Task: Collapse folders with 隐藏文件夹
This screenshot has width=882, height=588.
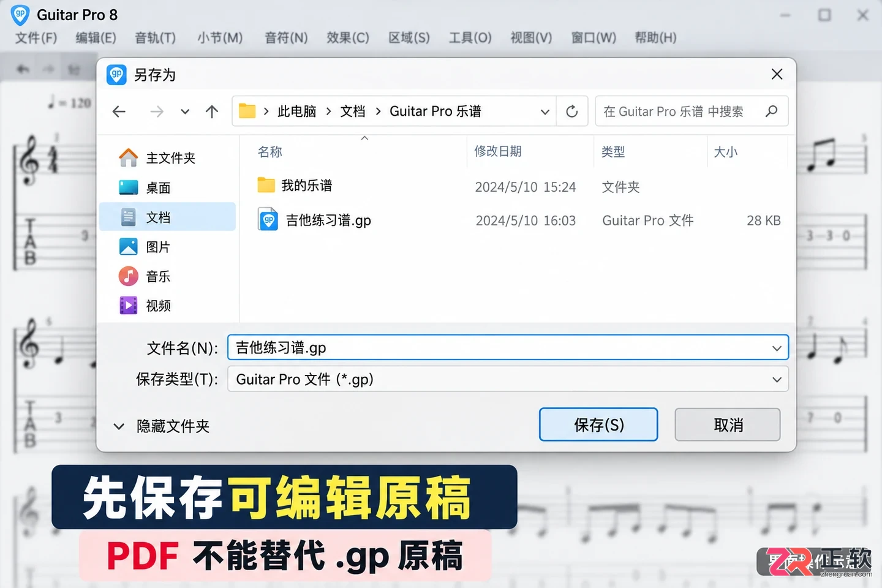Action: click(161, 426)
